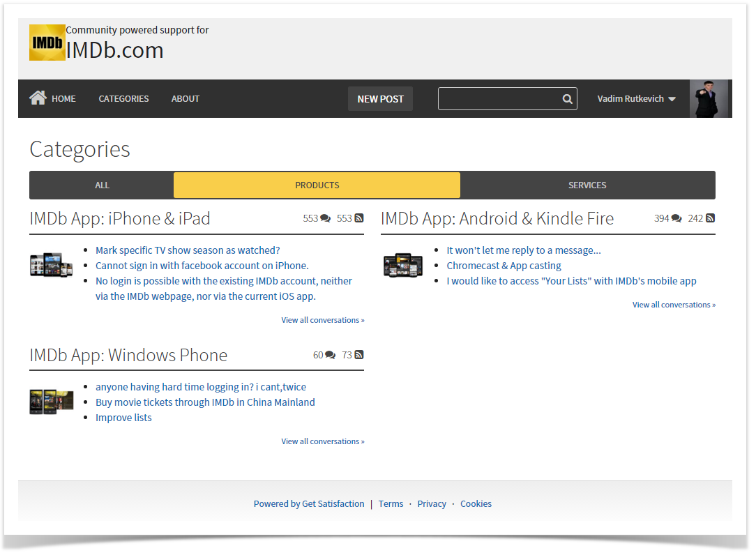Click the IMDb.com site title

[x=115, y=50]
